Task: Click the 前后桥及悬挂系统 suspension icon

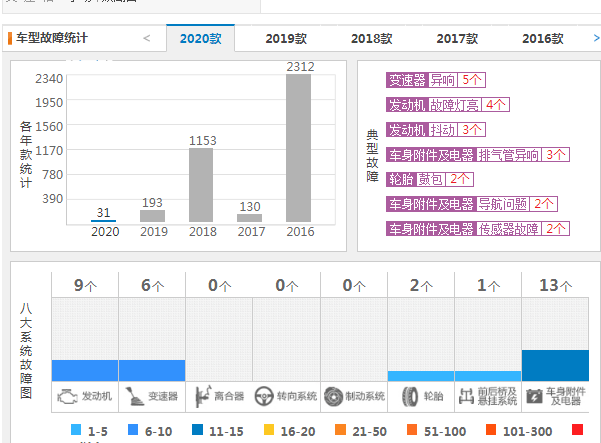Action: [466, 396]
